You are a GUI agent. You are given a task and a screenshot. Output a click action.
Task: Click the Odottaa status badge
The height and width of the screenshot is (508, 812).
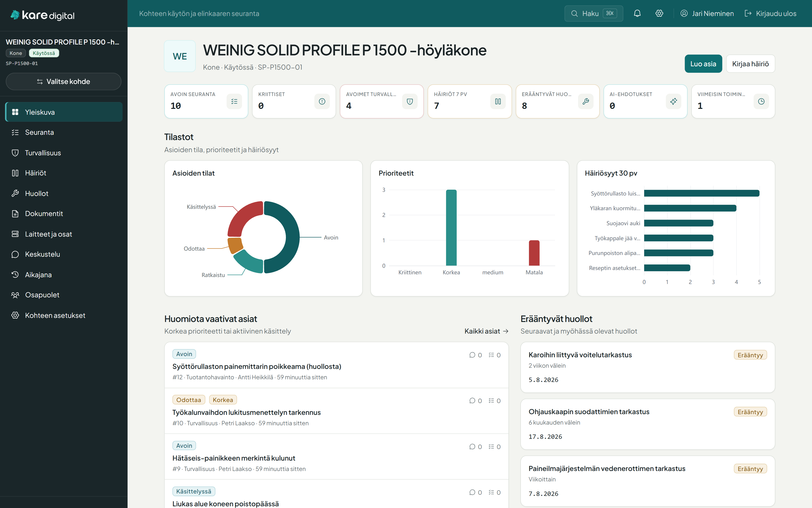[188, 400]
